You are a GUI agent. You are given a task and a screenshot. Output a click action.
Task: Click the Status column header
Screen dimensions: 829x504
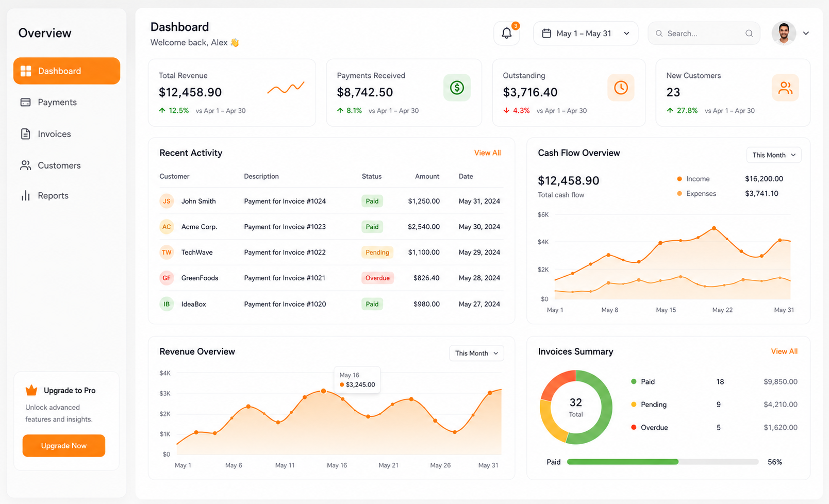tap(372, 176)
